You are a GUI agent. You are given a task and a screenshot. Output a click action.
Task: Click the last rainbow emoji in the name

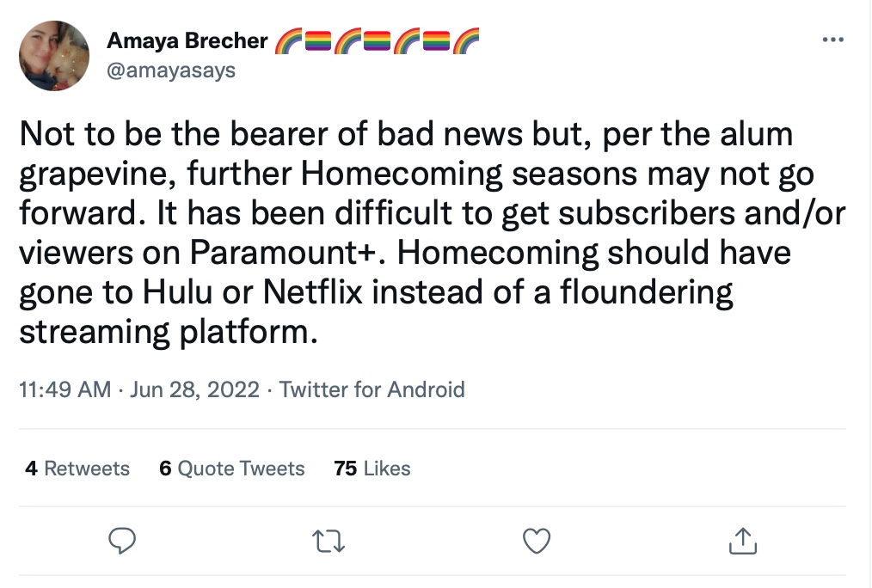465,40
